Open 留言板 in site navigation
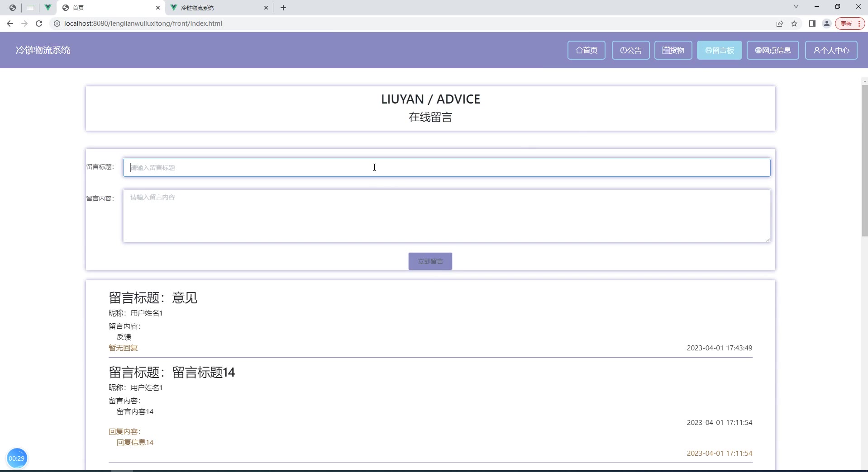Screen dimensions: 868x472 (720, 50)
